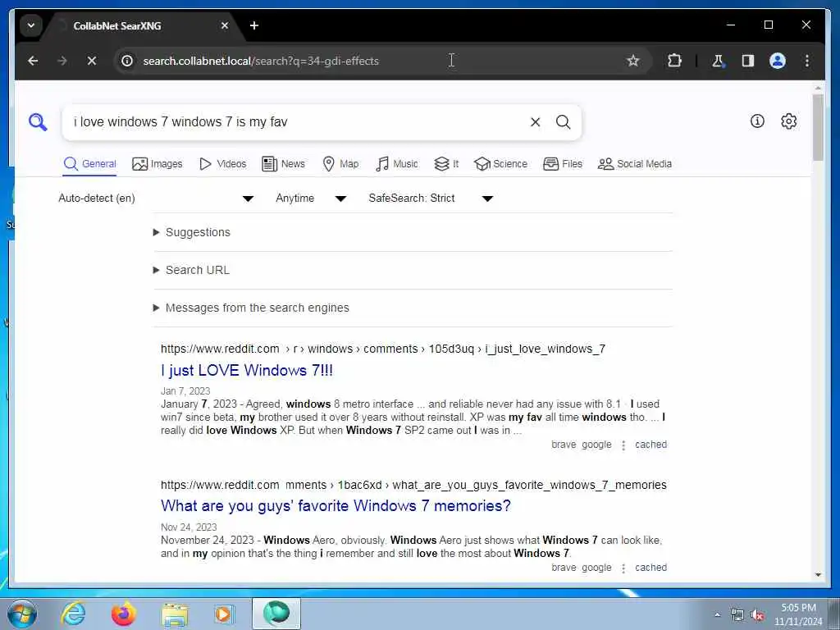Open the tab search dropdown
This screenshot has width=840, height=630.
click(31, 25)
